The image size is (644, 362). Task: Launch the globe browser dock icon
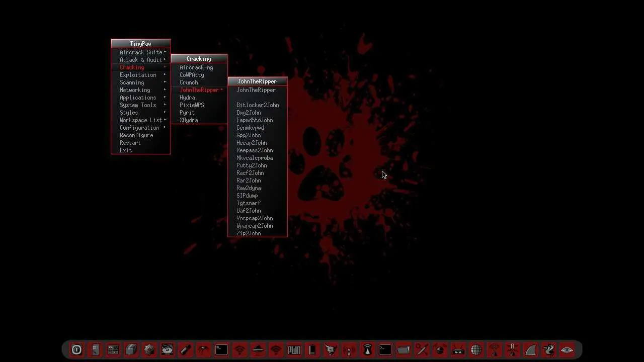476,349
